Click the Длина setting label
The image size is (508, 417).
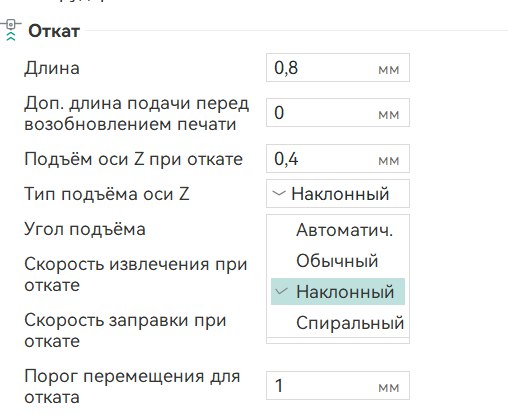[52, 68]
